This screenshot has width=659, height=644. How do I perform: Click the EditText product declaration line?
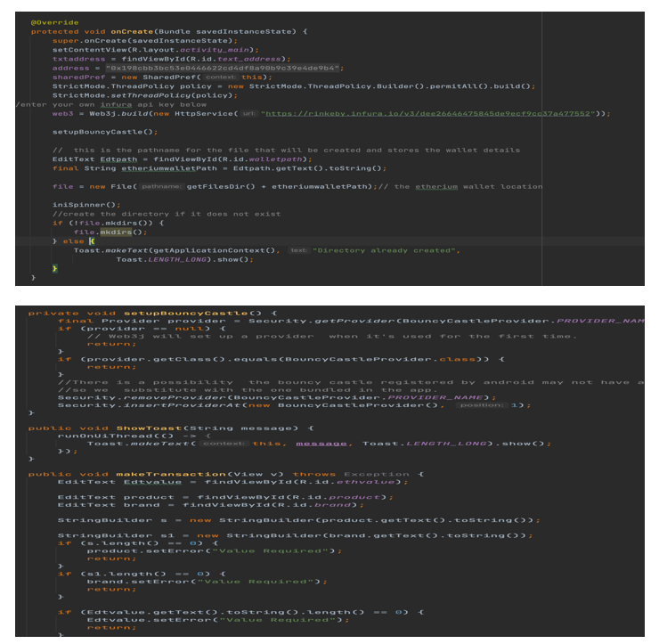225,497
